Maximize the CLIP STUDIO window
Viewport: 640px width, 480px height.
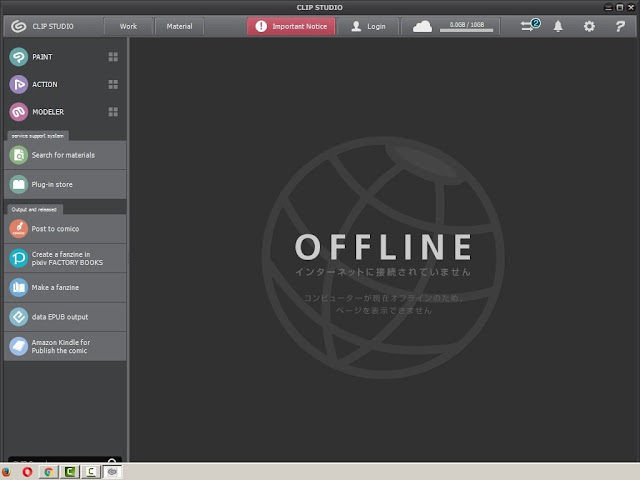pos(620,7)
